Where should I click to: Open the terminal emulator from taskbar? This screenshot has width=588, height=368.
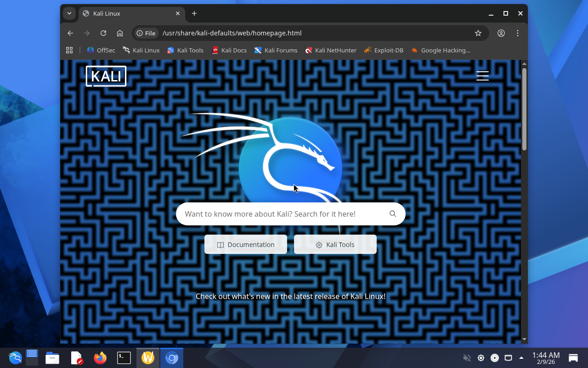click(x=124, y=358)
